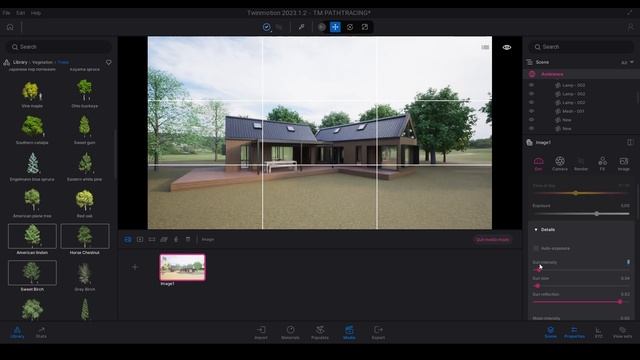Screen dimensions: 640x360
Task: Open the Image settings tab
Action: (623, 164)
